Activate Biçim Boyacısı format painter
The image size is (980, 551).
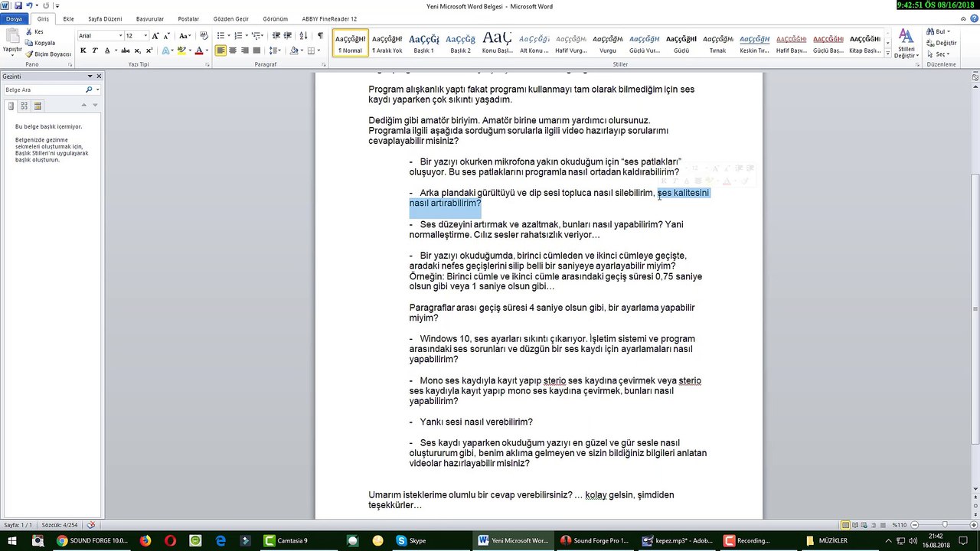click(47, 54)
